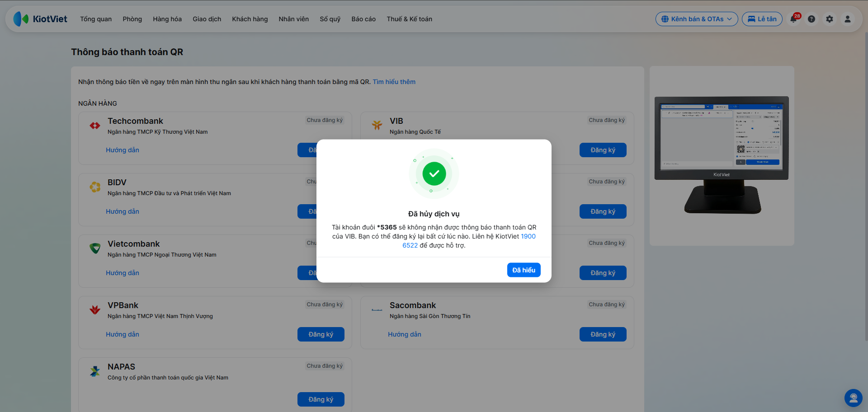Click the *5365 account number in dialog
Viewport: 868px width, 412px height.
(387, 227)
